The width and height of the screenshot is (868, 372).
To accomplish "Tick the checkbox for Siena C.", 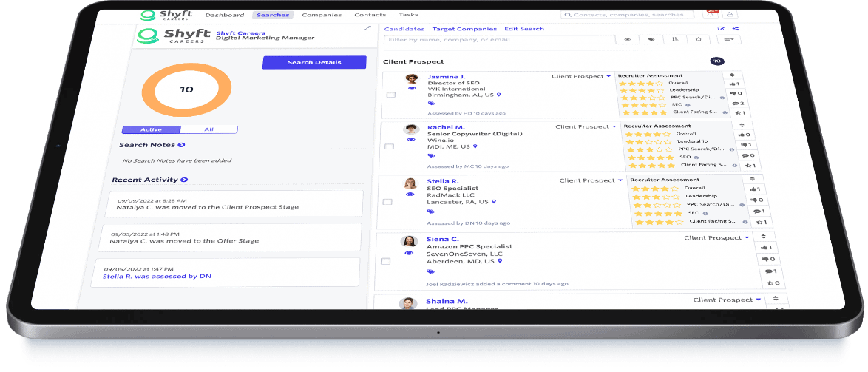I will [386, 261].
